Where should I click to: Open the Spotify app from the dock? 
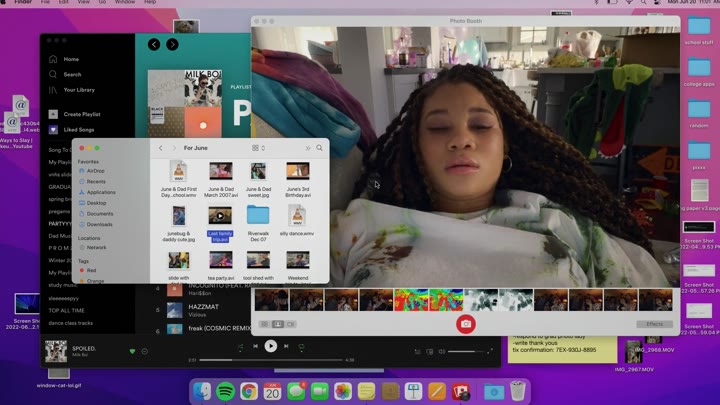pyautogui.click(x=226, y=391)
